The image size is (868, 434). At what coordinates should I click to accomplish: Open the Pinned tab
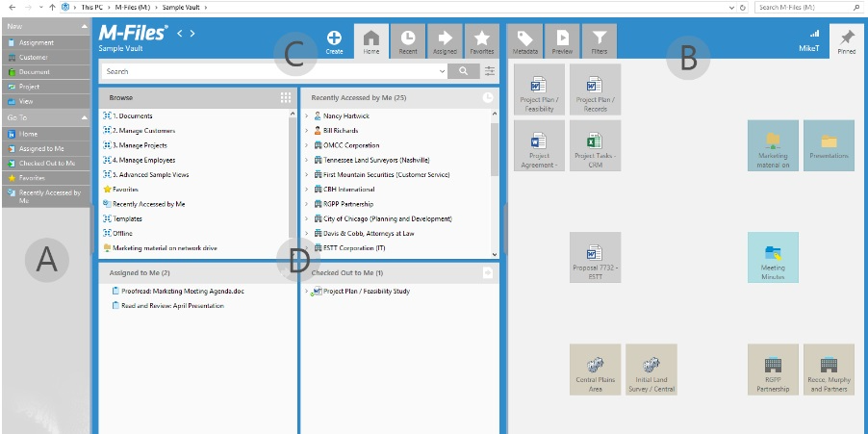tap(847, 41)
